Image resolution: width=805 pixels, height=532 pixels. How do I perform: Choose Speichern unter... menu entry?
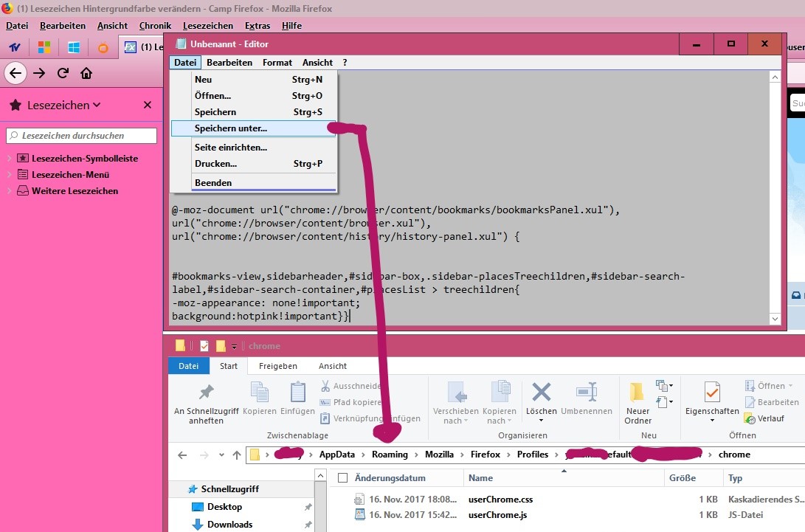pos(254,128)
